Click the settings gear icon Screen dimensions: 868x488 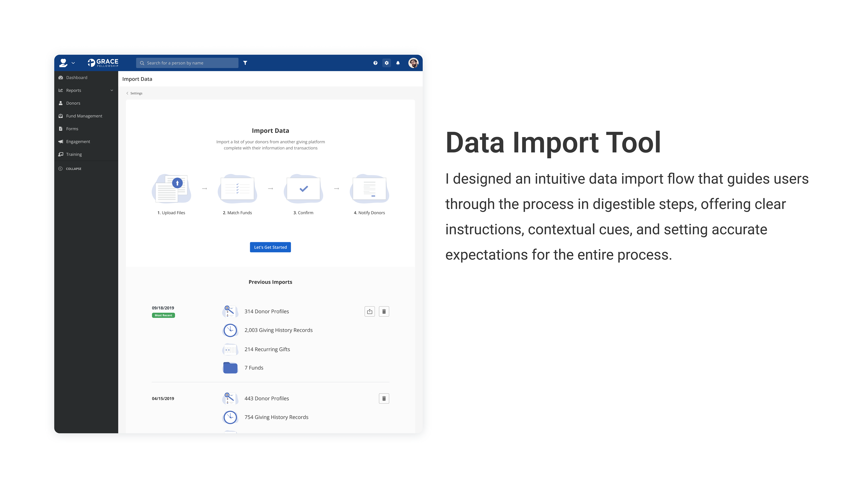[x=387, y=63]
